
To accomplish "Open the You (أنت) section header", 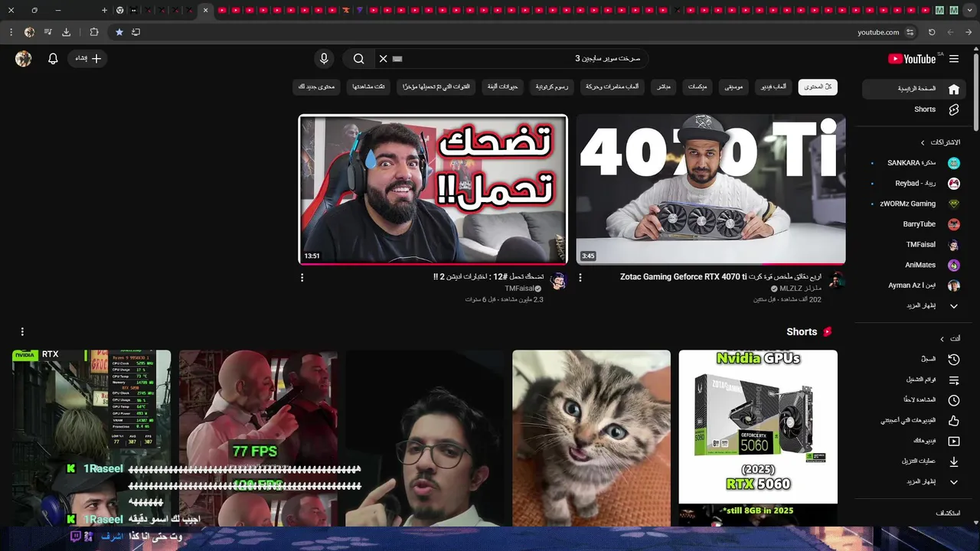I will (950, 339).
